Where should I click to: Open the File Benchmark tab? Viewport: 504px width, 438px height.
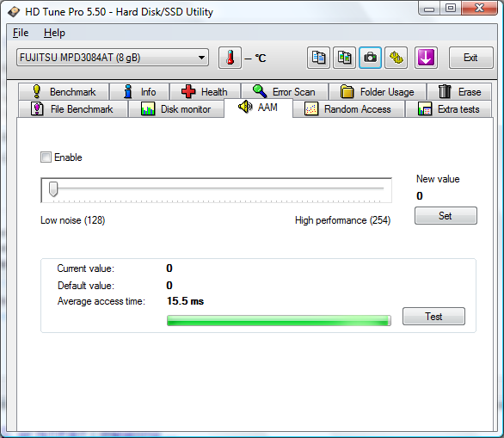(73, 109)
